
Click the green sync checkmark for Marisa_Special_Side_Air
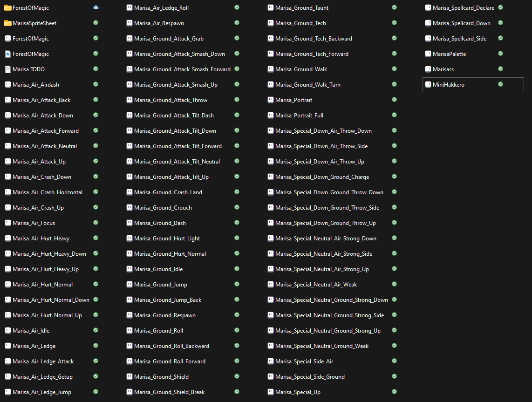394,361
